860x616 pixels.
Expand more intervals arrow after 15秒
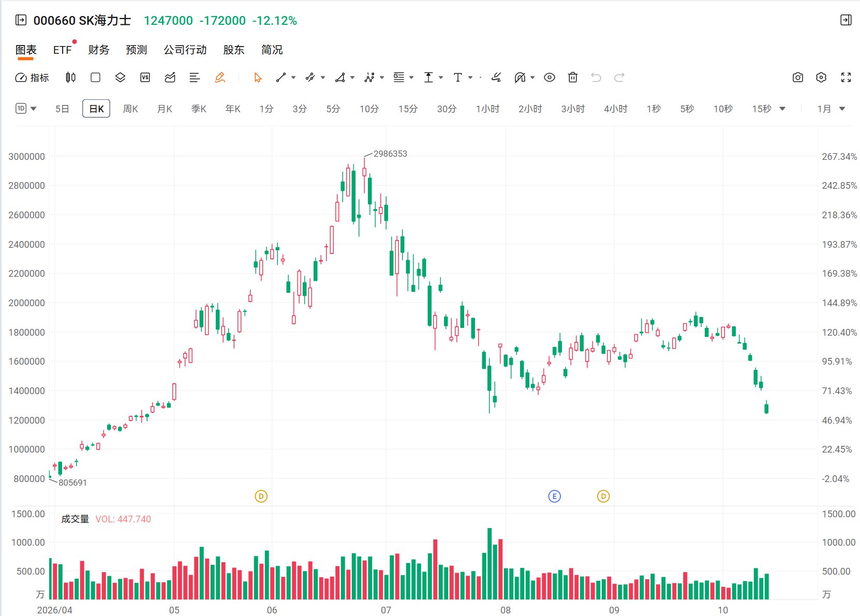coord(782,109)
